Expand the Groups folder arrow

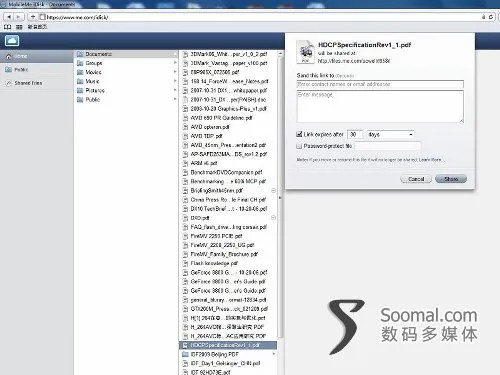tap(175, 63)
